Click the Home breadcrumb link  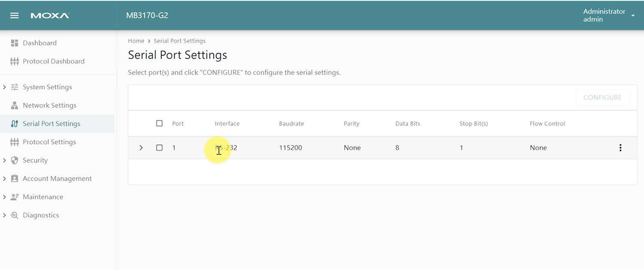[x=136, y=41]
